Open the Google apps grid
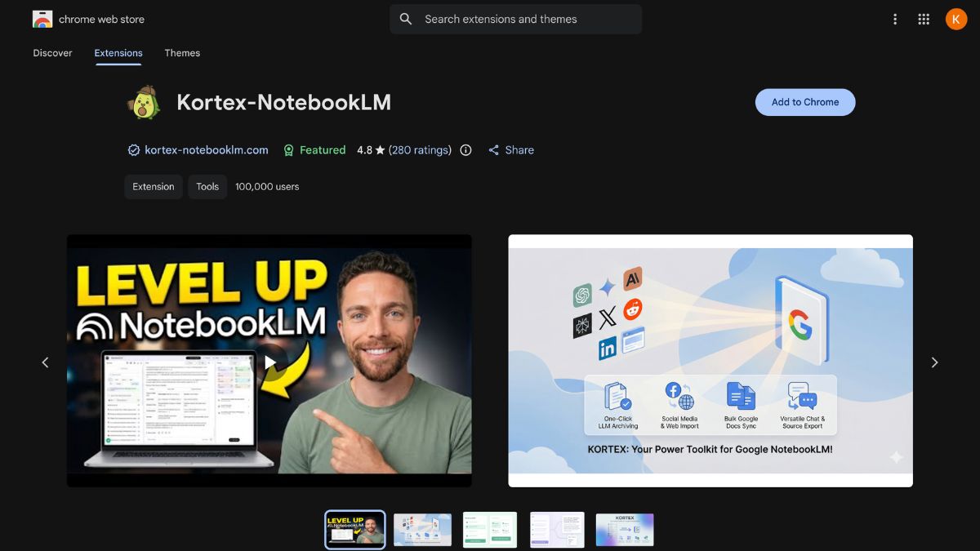This screenshot has width=980, height=551. tap(924, 19)
